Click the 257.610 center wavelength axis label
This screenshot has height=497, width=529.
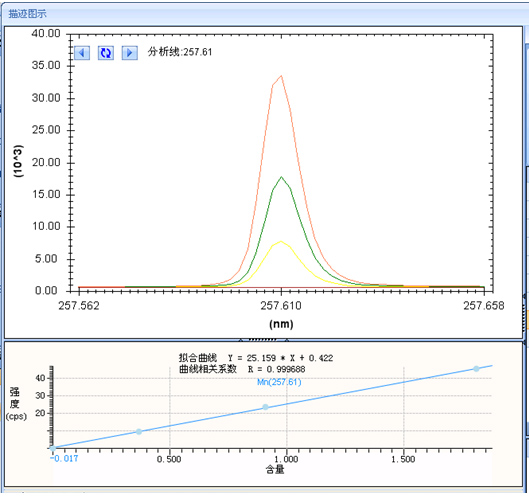281,306
